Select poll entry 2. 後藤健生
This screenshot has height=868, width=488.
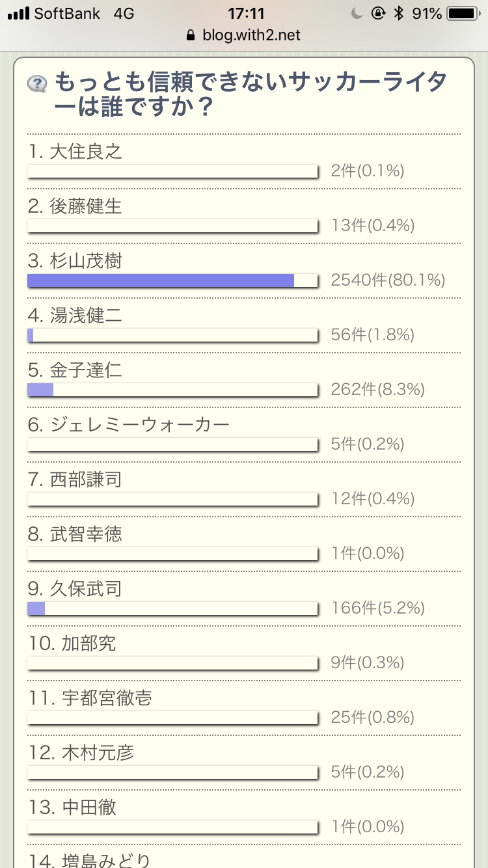(x=75, y=207)
